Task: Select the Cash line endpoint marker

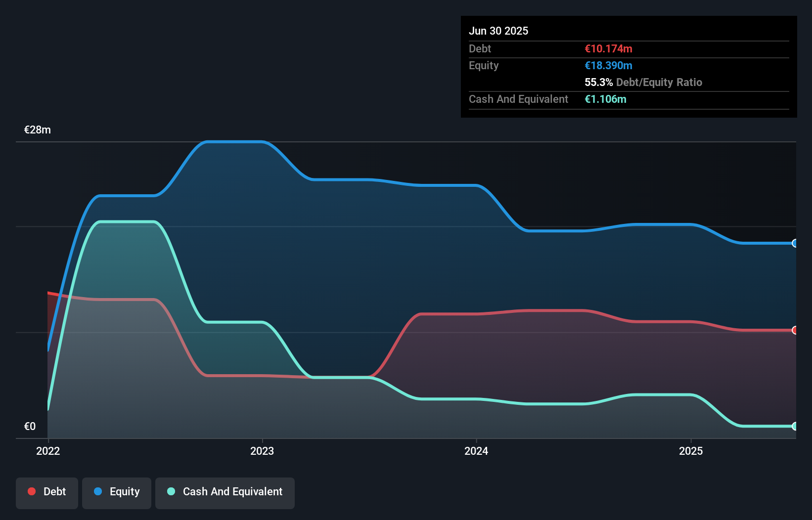Action: (x=795, y=426)
